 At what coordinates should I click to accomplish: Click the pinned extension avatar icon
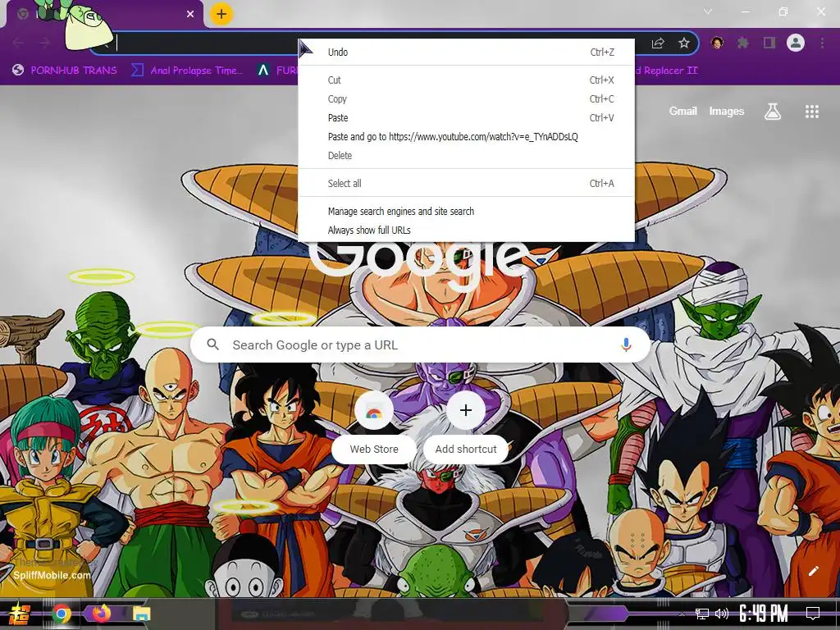click(x=717, y=43)
